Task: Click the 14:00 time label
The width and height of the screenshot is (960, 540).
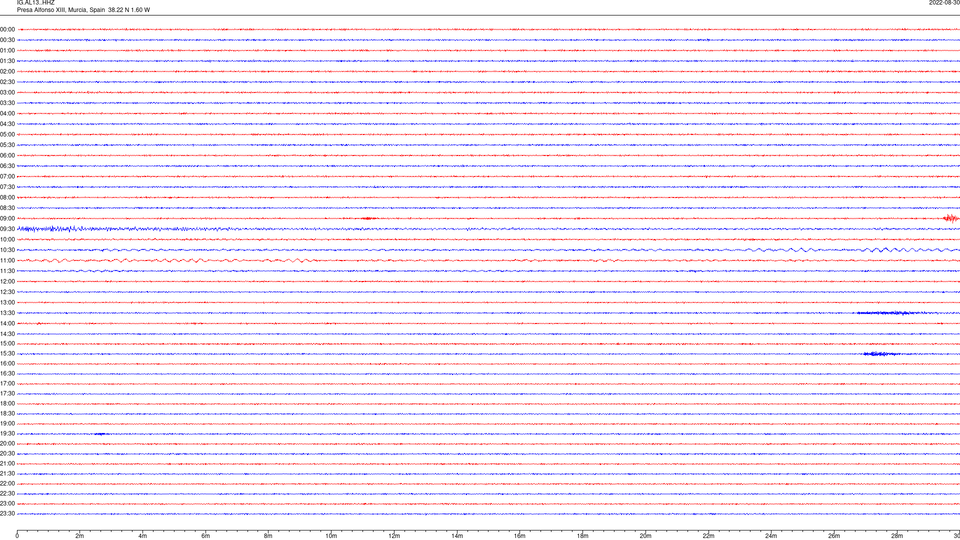Action: 7,323
